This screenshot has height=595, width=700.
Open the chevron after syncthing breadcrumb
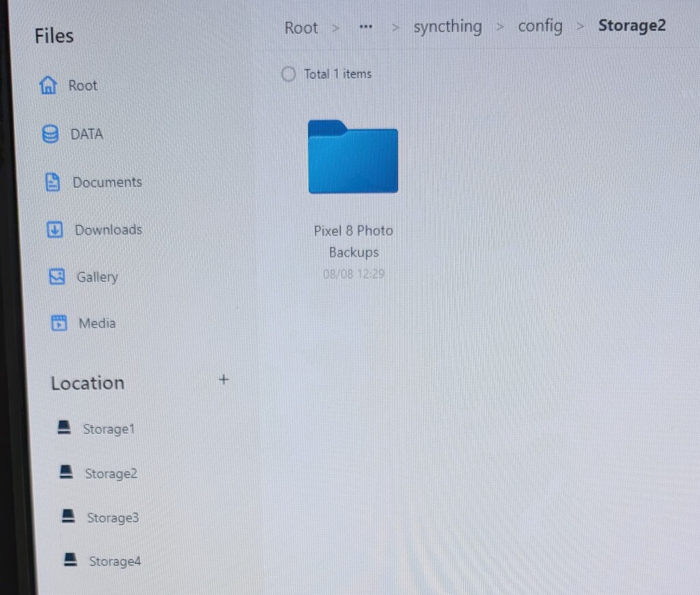[500, 27]
